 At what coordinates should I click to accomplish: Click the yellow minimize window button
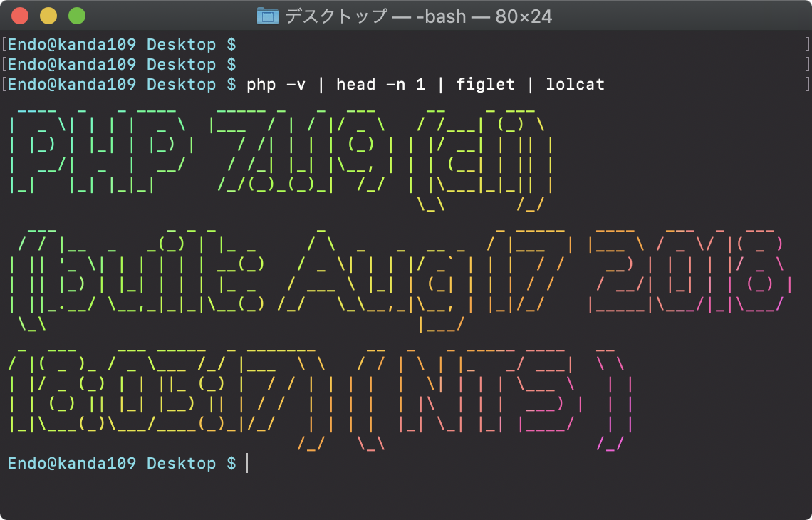(48, 16)
